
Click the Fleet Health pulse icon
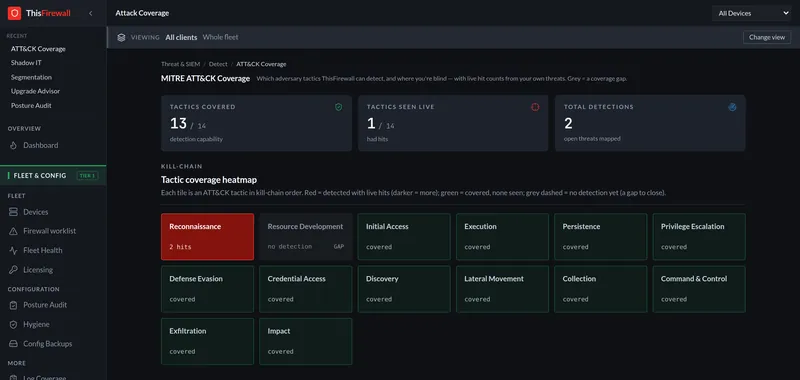pos(13,250)
